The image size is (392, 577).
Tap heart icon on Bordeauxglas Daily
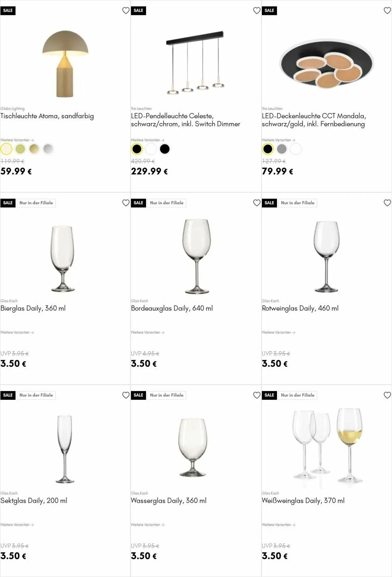coord(257,203)
